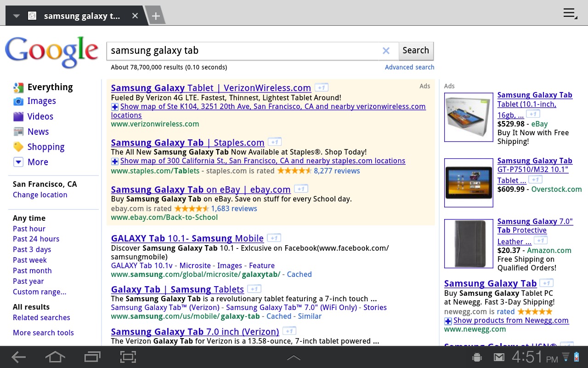The image size is (588, 368).
Task: Click eBay boxed tablet product thumbnail
Action: (469, 117)
